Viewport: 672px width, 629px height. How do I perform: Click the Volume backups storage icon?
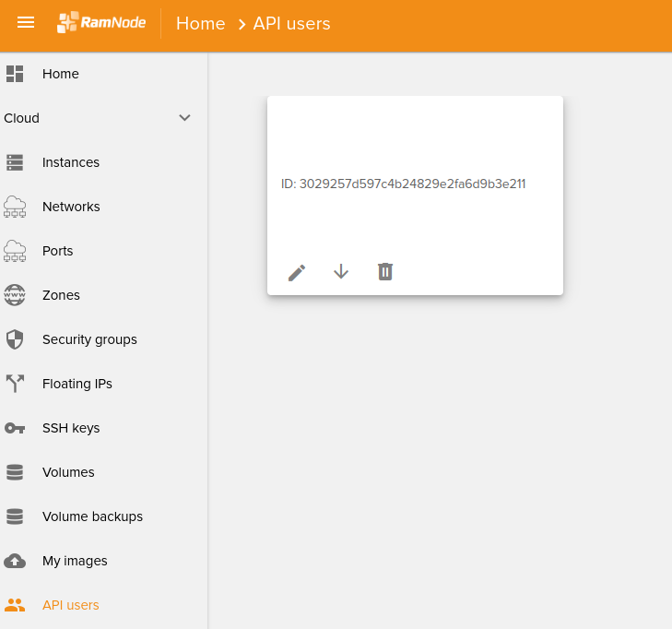(x=15, y=516)
